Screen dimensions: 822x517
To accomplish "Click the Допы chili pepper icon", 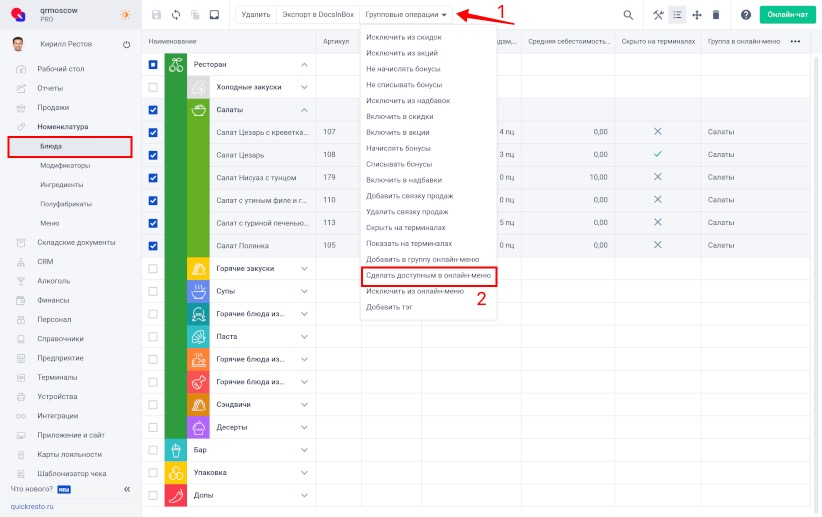I will coord(176,495).
